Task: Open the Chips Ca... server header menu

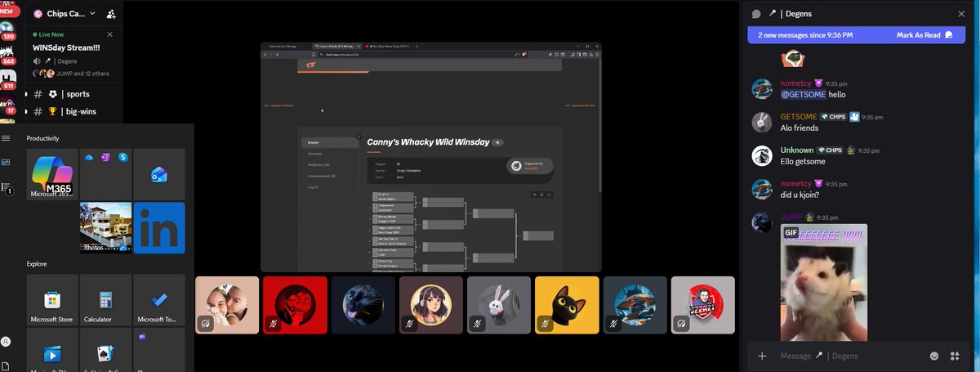Action: (64, 14)
